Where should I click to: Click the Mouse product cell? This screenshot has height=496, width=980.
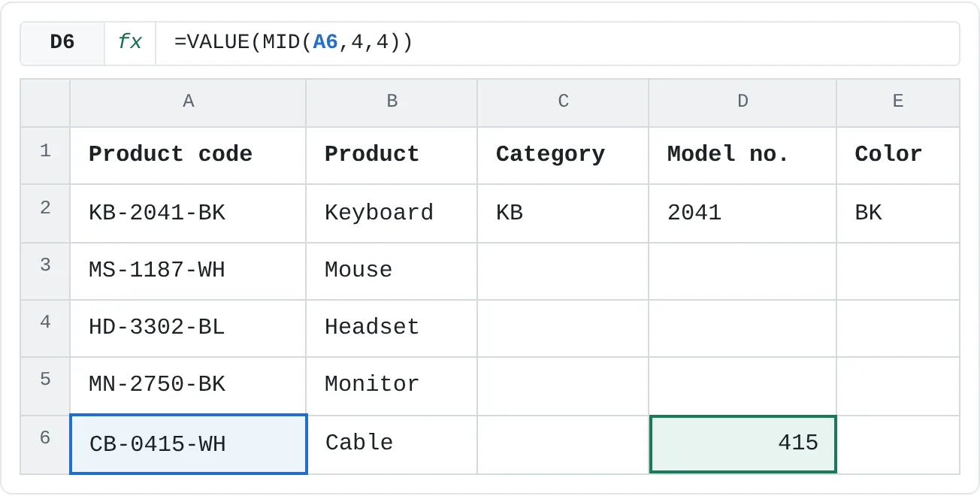tap(392, 271)
